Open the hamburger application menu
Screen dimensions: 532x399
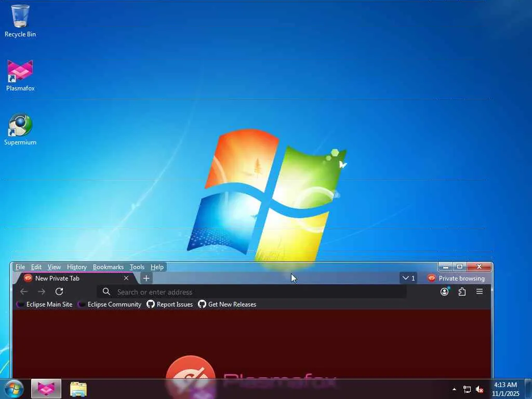coord(480,291)
